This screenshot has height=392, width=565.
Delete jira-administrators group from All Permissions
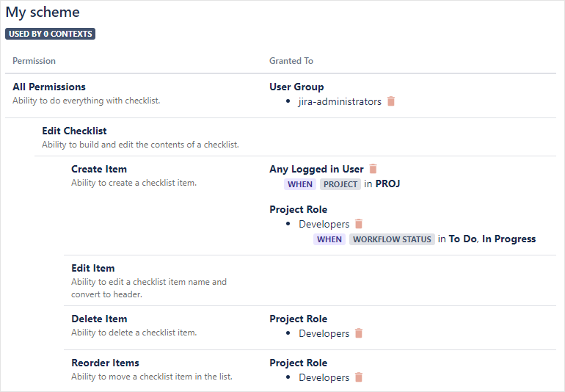pos(391,101)
